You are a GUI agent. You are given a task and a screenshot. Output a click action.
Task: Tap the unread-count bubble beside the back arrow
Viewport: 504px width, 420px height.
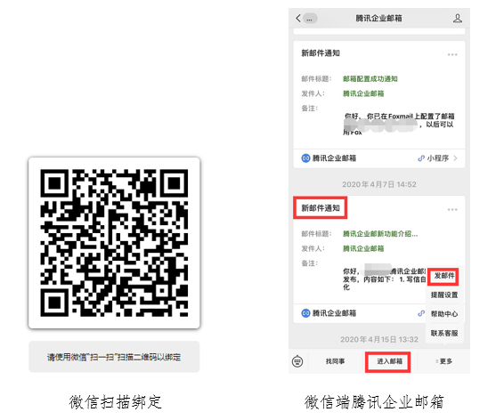pos(310,19)
